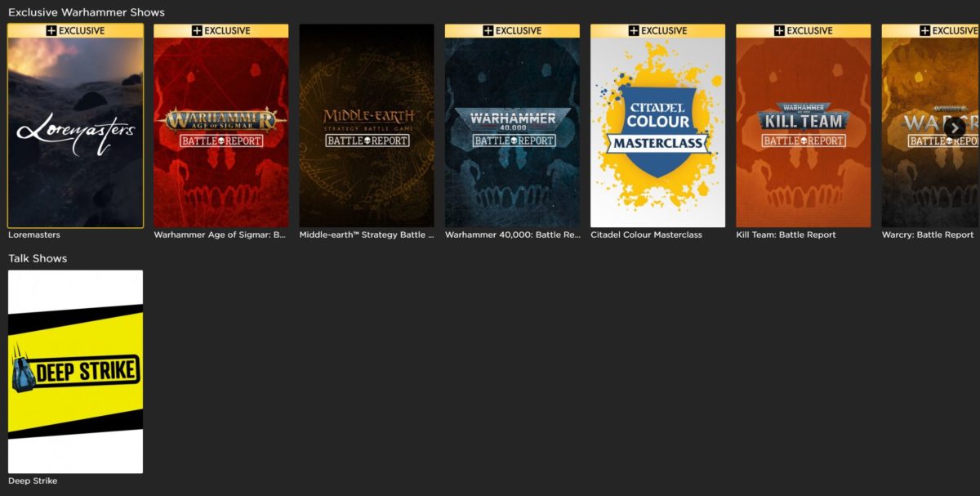
Task: Click 'Middle-earth™ Strategy Battle' title
Action: click(367, 235)
